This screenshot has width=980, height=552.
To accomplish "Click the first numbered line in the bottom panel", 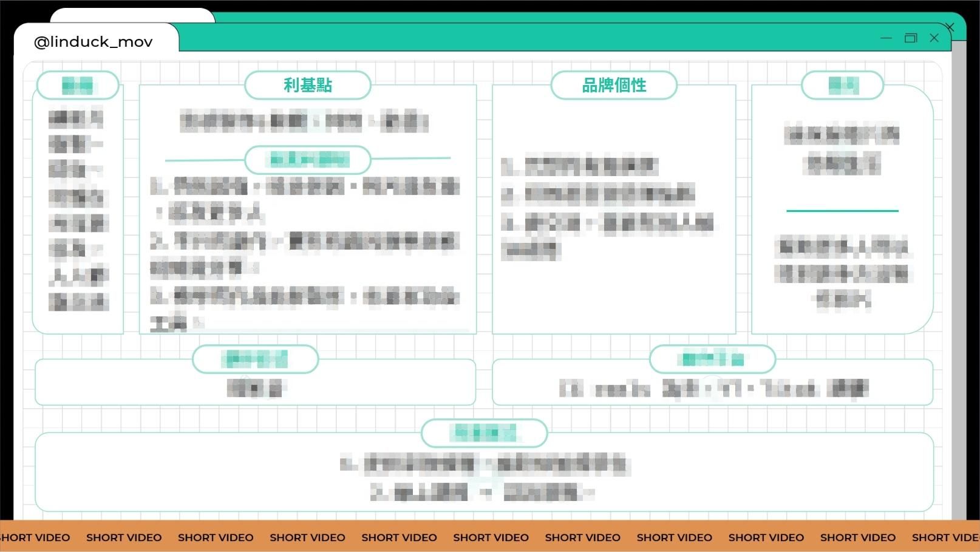I will click(484, 465).
